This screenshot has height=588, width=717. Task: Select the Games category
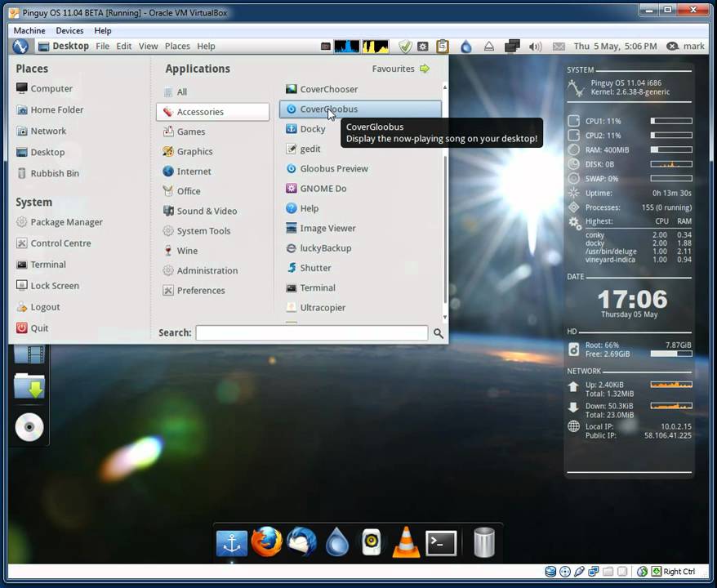pos(212,131)
